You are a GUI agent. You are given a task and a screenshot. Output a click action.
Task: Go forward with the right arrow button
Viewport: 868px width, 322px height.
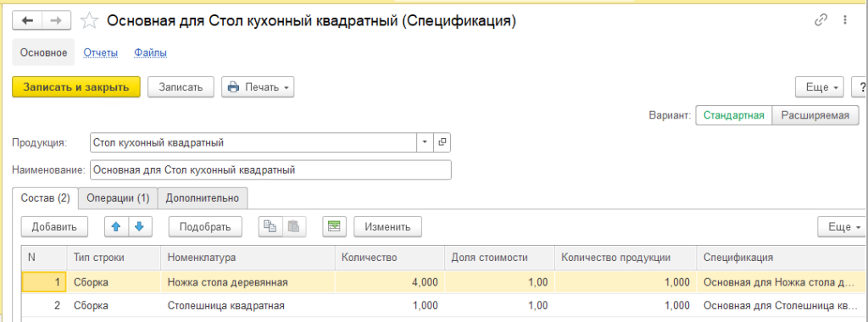(57, 20)
